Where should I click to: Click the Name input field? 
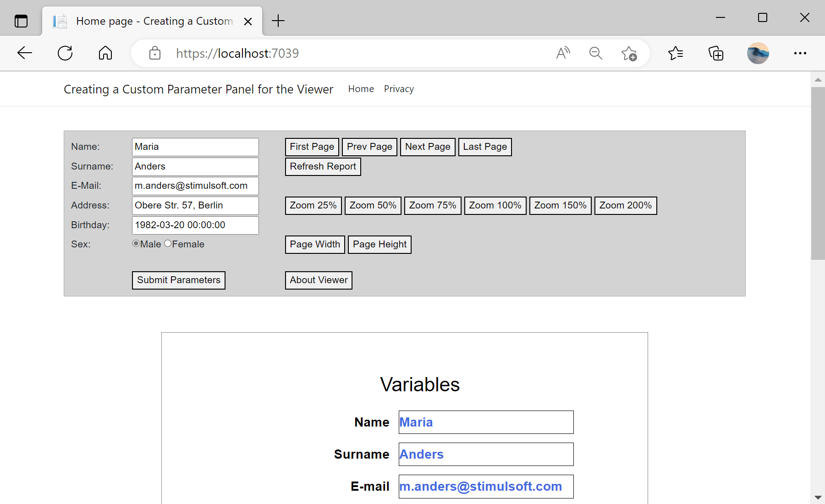tap(195, 147)
